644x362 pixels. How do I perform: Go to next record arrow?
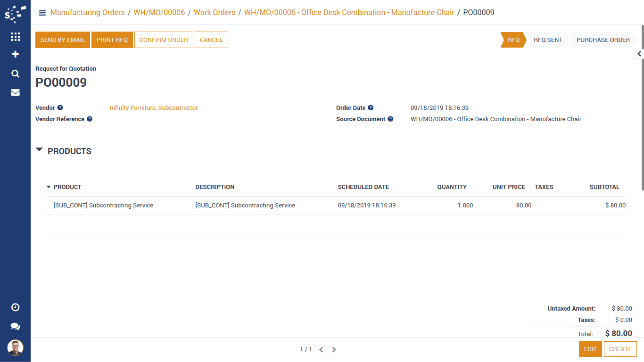[x=334, y=350]
